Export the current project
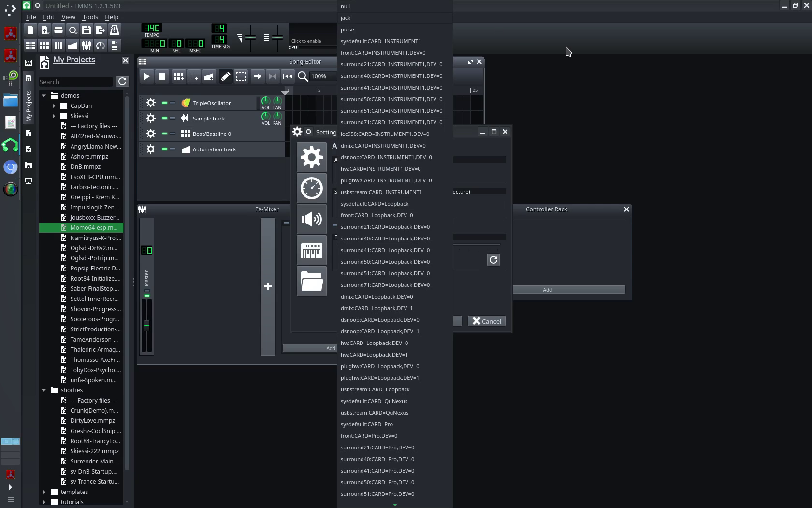This screenshot has width=812, height=508. click(x=101, y=30)
